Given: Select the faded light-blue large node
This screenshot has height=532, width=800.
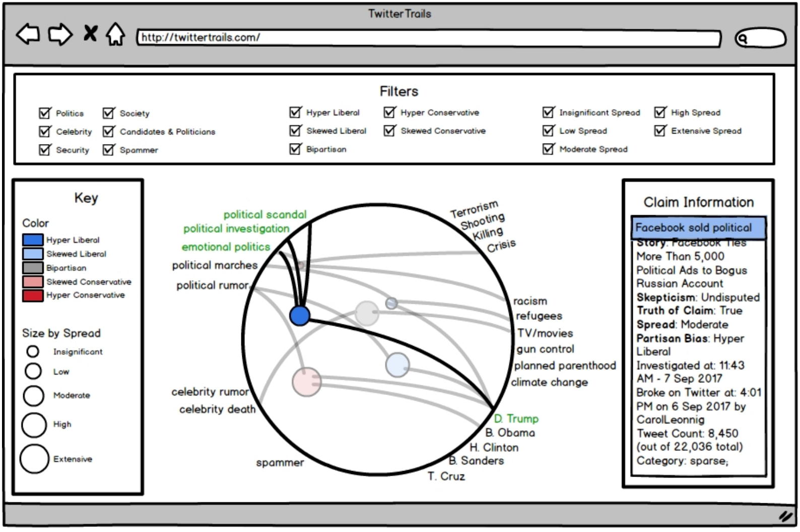Looking at the screenshot, I should pos(397,365).
